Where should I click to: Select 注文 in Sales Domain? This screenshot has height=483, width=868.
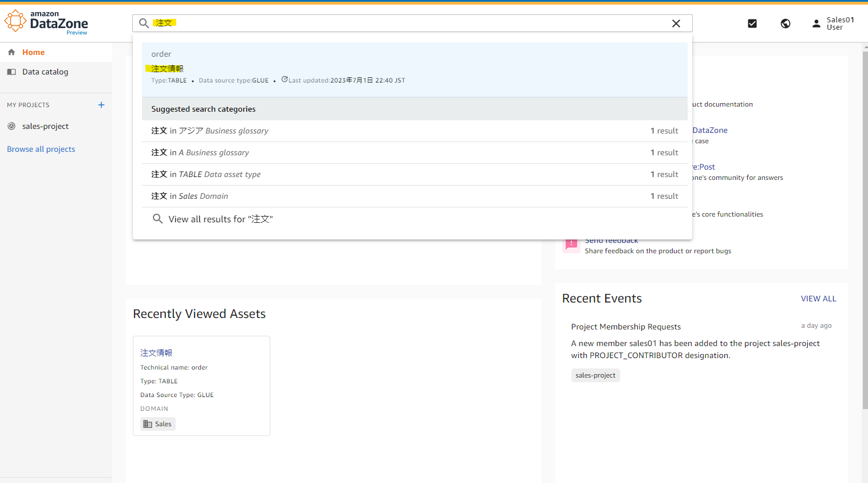click(x=415, y=196)
